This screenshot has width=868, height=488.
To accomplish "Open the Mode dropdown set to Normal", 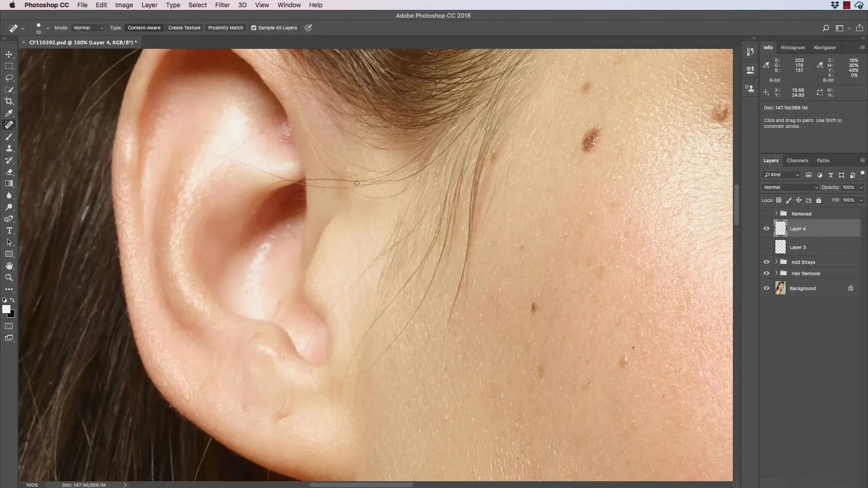I will coord(88,28).
